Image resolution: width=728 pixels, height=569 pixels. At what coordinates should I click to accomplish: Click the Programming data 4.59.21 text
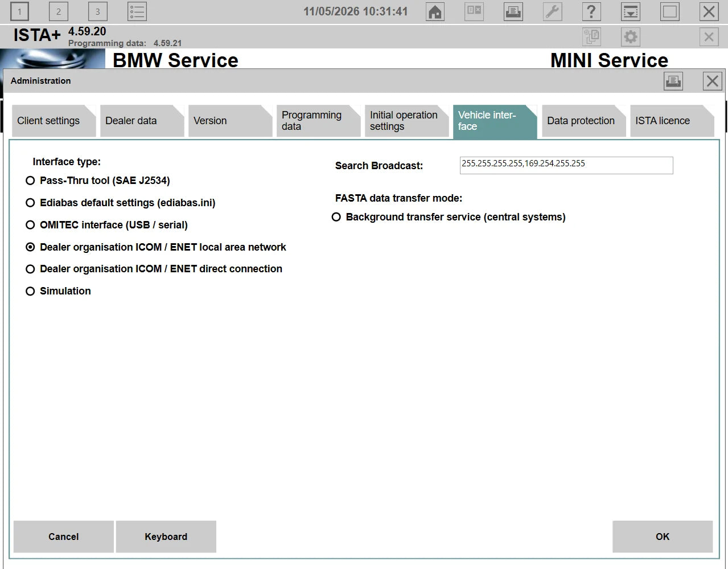125,43
